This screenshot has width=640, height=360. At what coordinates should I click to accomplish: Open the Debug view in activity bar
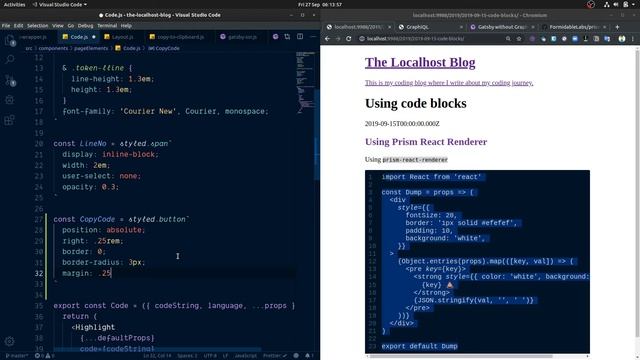click(x=10, y=100)
